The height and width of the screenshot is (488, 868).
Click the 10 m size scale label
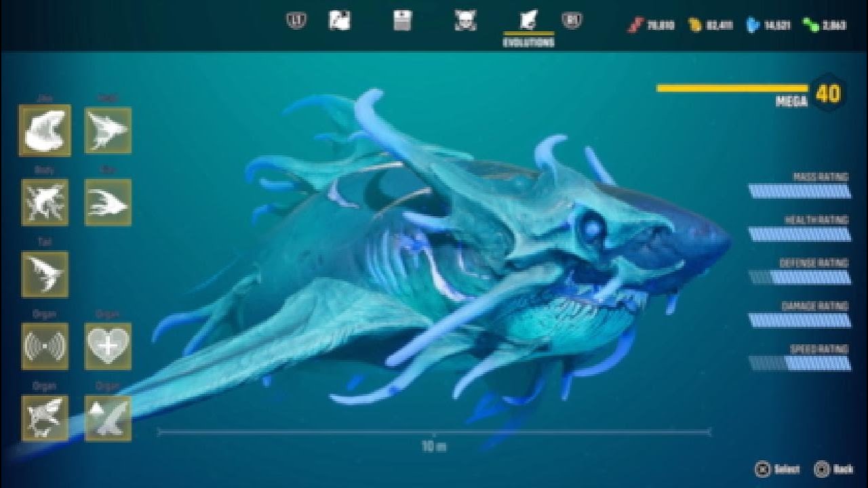[434, 447]
